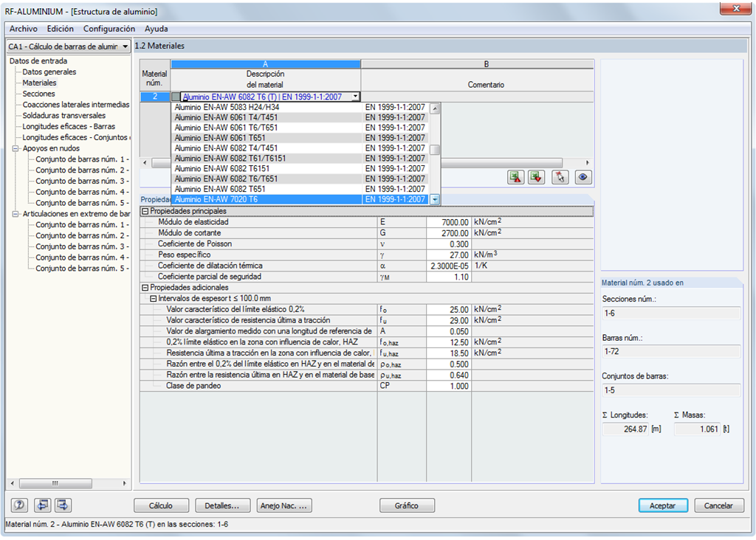Open the Anejo Nac. ... button
This screenshot has height=540, width=756.
[284, 506]
